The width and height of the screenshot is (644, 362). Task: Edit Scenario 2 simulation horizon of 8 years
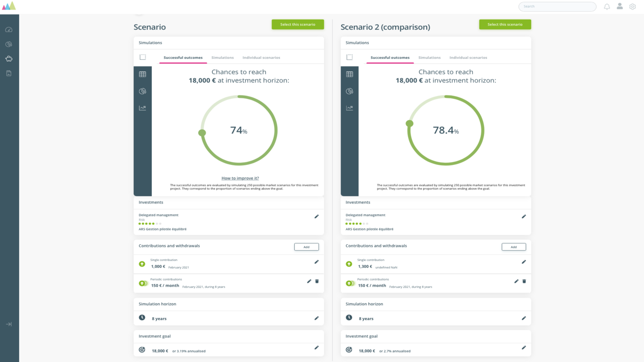click(524, 318)
